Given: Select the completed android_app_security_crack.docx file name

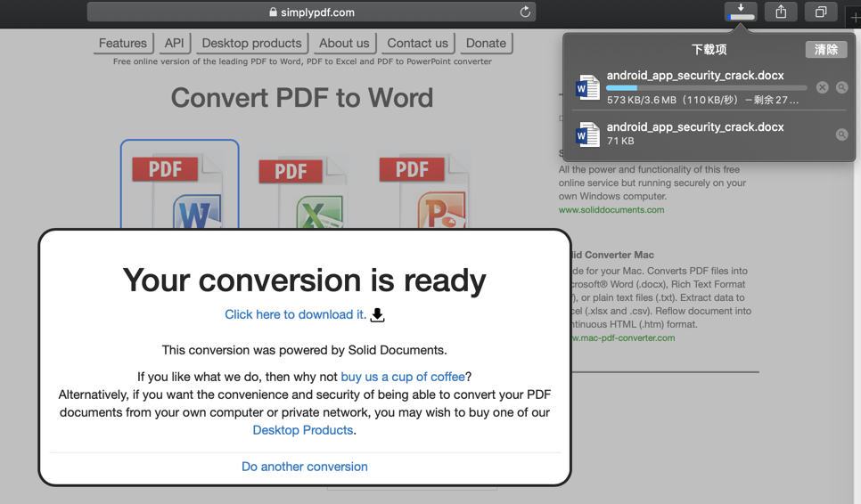Looking at the screenshot, I should [695, 126].
